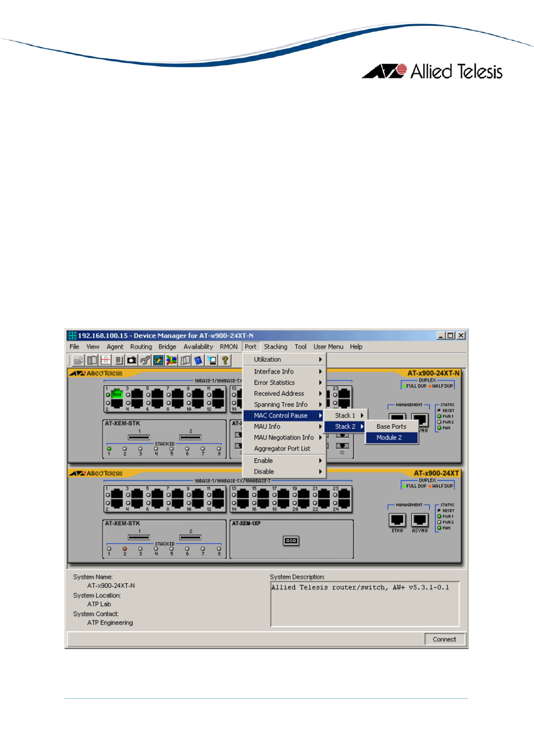Screen dimensions: 534x756
Task: Click the open book toolbar icon
Action: tap(92, 361)
